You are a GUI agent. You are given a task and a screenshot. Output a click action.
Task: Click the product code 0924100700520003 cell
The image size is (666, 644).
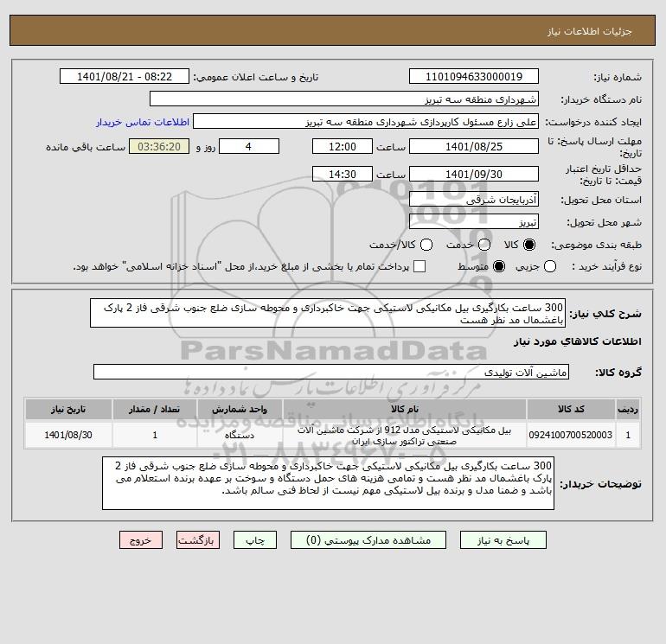pyautogui.click(x=571, y=435)
